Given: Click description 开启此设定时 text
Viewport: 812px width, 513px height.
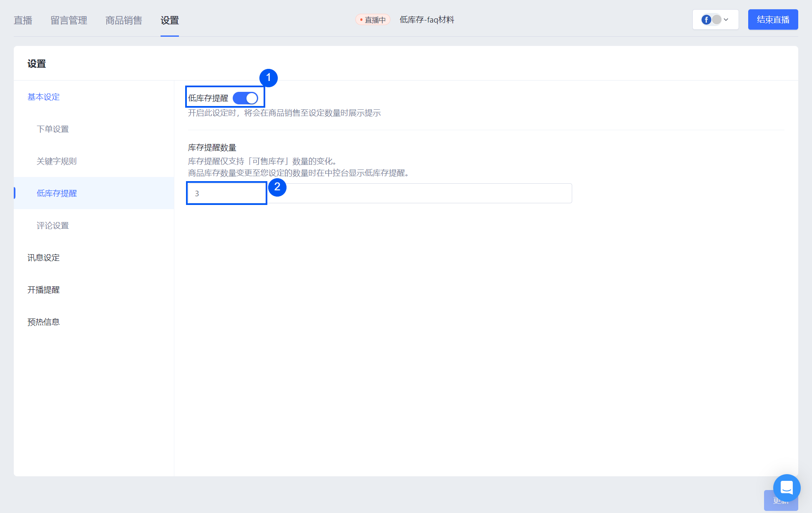Looking at the screenshot, I should coord(284,113).
